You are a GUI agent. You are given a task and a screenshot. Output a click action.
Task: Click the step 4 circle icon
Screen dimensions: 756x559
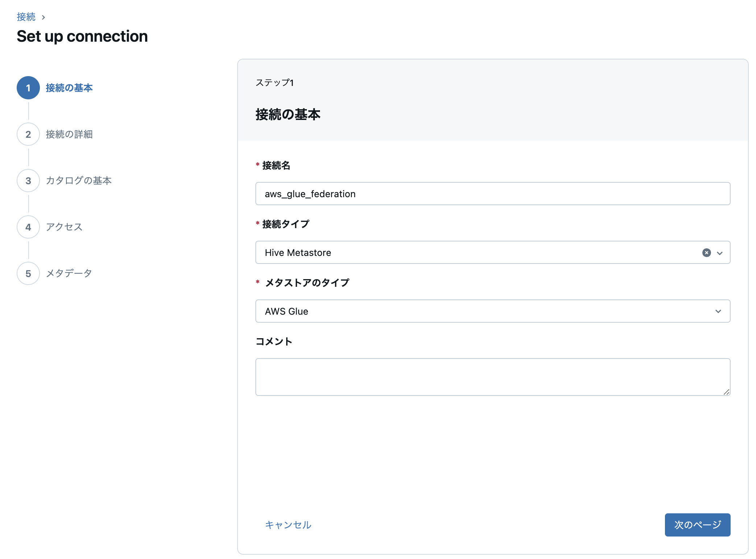pos(28,227)
